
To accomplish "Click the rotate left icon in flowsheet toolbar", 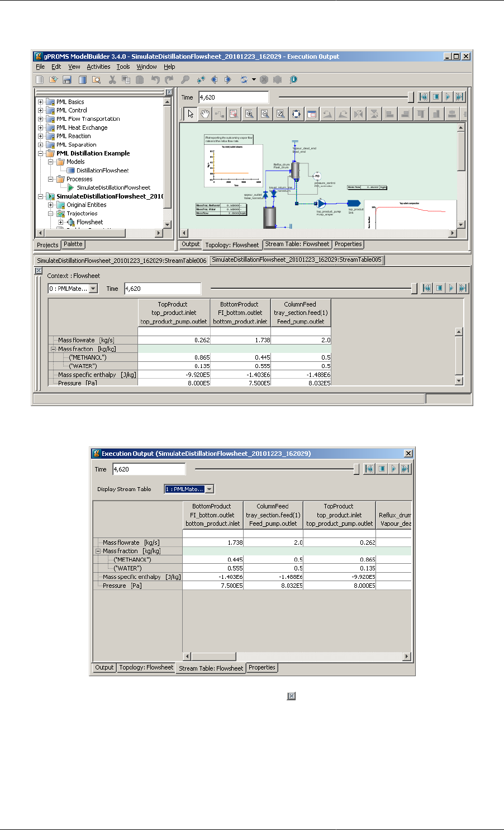I will pos(327,114).
